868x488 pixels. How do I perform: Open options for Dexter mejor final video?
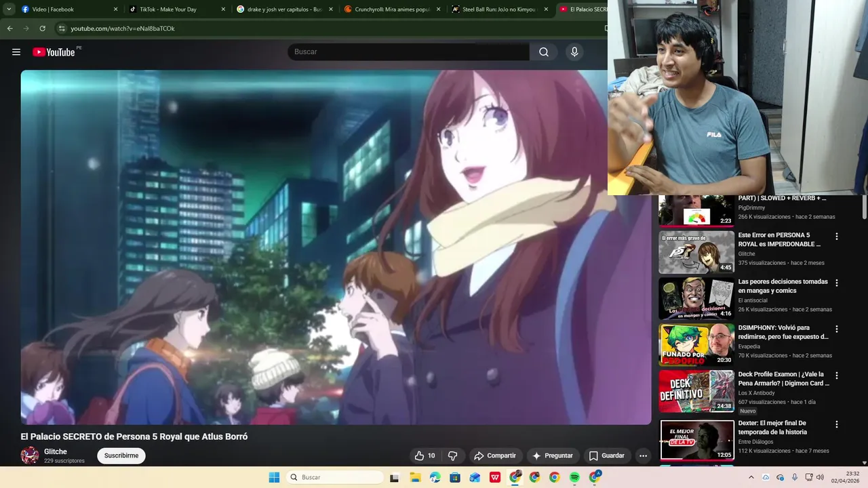click(837, 424)
